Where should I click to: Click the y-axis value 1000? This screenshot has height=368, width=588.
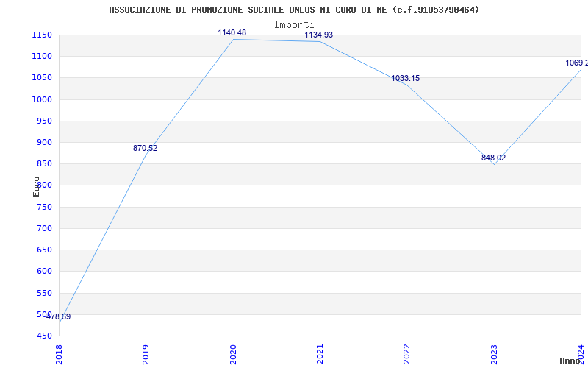[x=42, y=99]
